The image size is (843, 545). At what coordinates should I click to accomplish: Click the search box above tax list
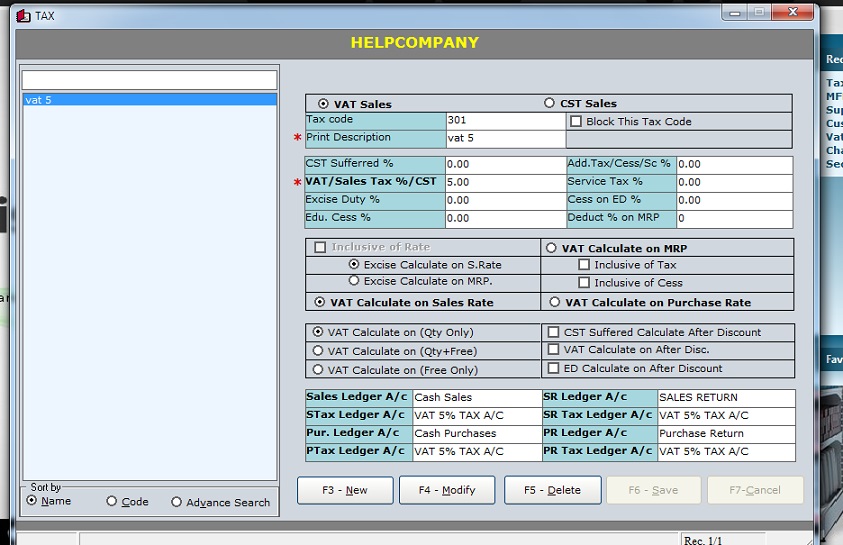click(x=149, y=80)
